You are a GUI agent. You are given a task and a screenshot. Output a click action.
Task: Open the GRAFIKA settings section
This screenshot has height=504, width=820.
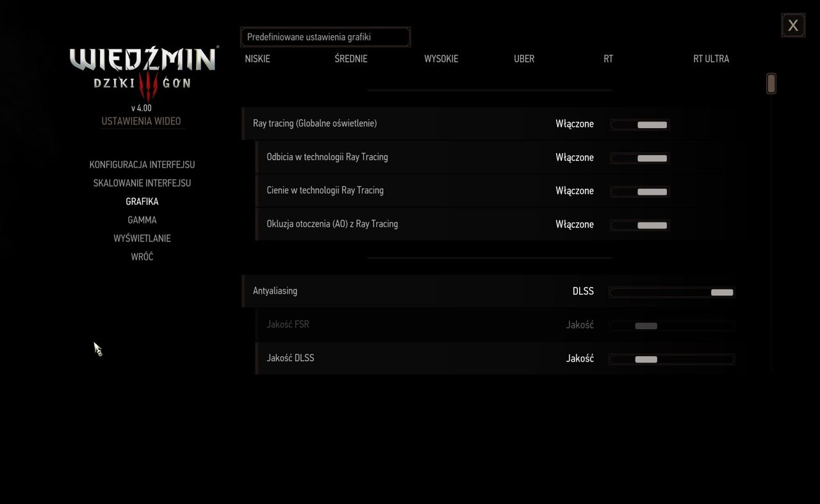(x=142, y=202)
